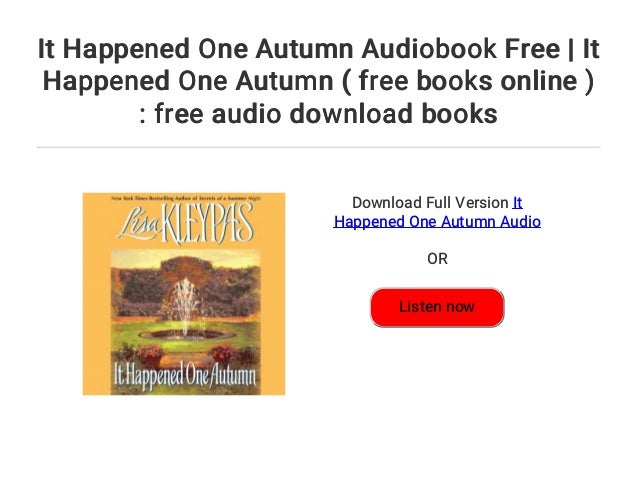Click the New York Times Bestselling tagline on cover

186,198
